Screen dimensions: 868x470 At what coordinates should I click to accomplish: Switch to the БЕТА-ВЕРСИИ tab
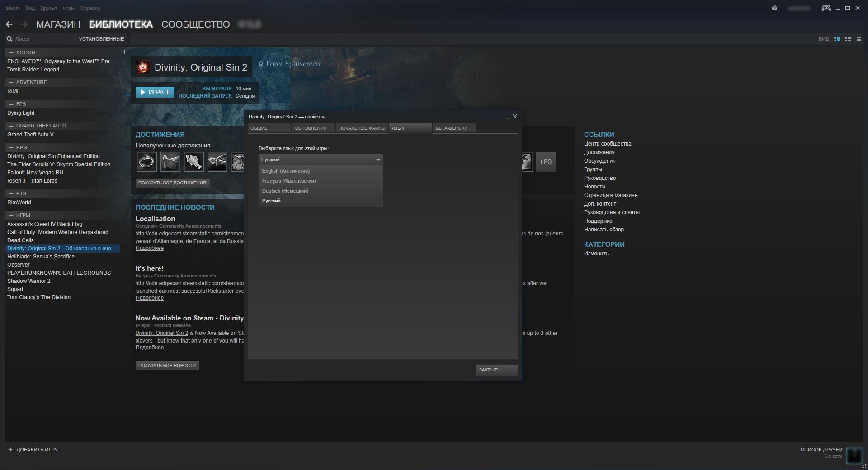coord(454,128)
